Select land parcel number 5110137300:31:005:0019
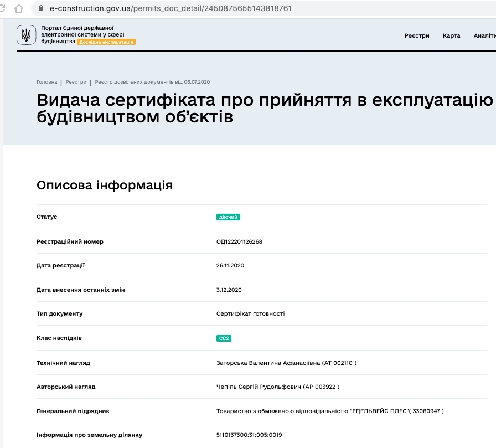Screen dimensions: 496x448 point(249,435)
